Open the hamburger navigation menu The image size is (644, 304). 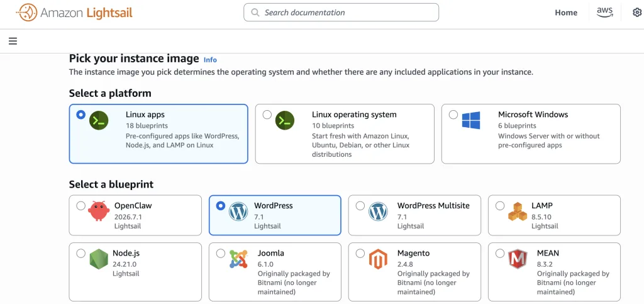tap(13, 41)
